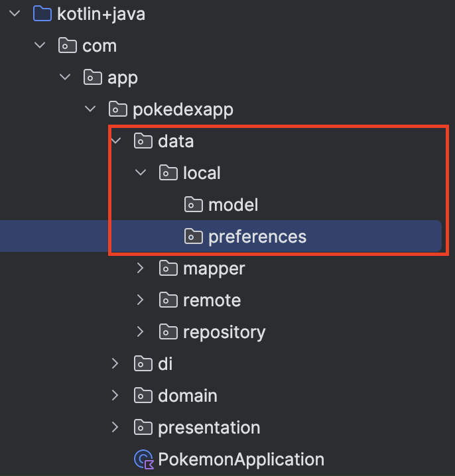
Task: Expand the di package chevron
Action: pyautogui.click(x=115, y=364)
